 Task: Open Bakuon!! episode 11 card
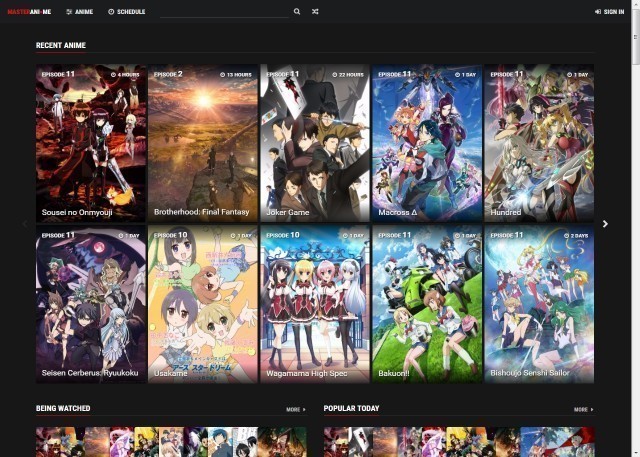point(427,304)
